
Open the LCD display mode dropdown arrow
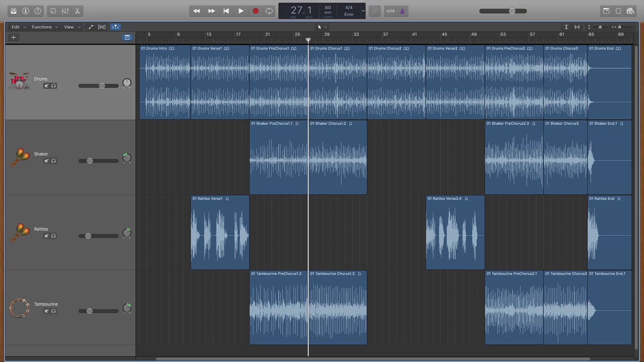click(363, 11)
